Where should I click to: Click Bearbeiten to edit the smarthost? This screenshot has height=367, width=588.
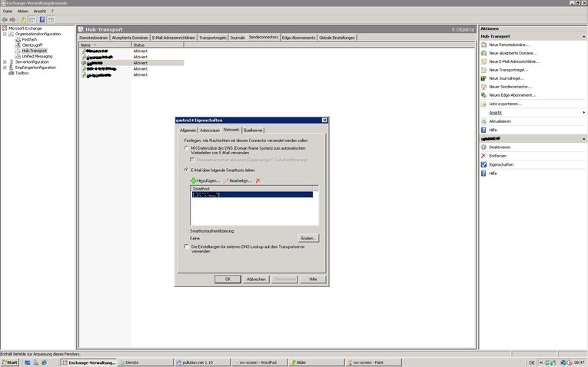click(238, 181)
